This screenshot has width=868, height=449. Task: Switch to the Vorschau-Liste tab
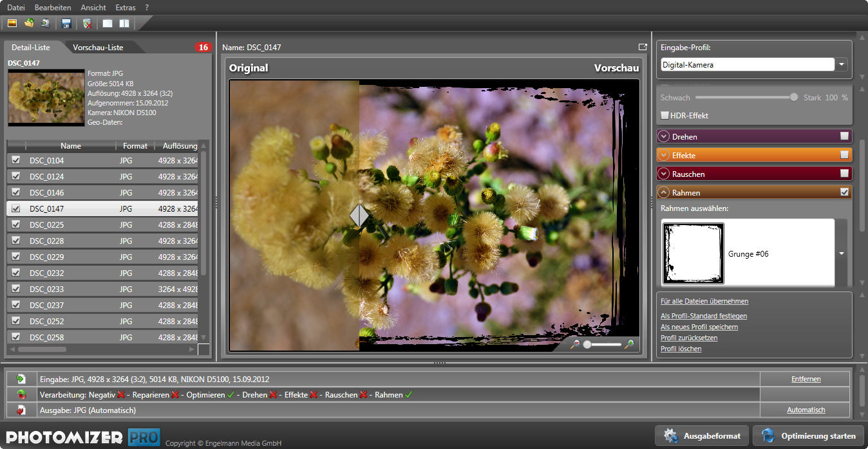tap(98, 47)
